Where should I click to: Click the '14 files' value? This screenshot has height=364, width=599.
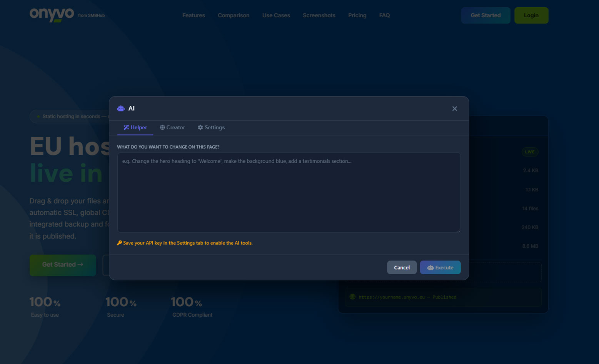coord(530,209)
